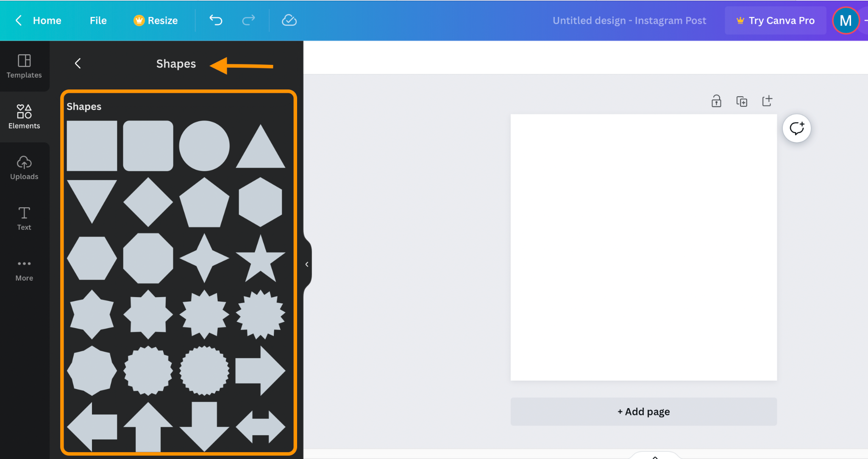Click the + Add page button
868x459 pixels.
coord(643,411)
